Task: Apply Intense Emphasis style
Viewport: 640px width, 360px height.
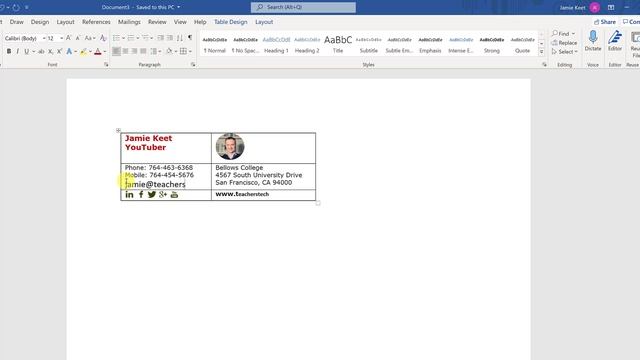Action: (x=461, y=44)
